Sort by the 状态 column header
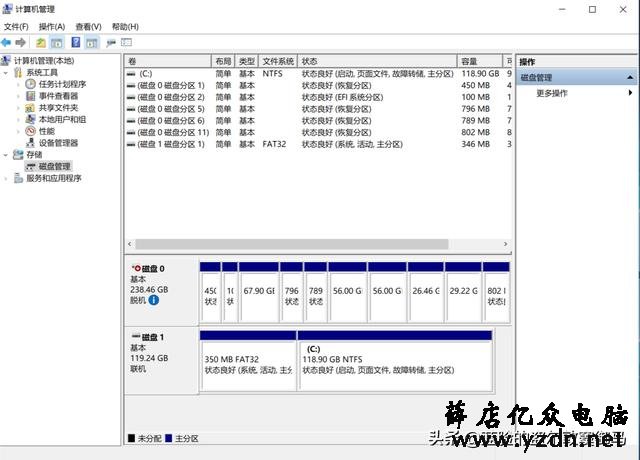The height and width of the screenshot is (460, 640). pyautogui.click(x=378, y=61)
